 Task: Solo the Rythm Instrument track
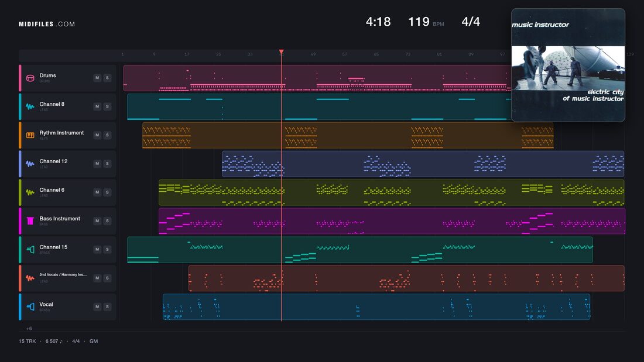coord(107,135)
